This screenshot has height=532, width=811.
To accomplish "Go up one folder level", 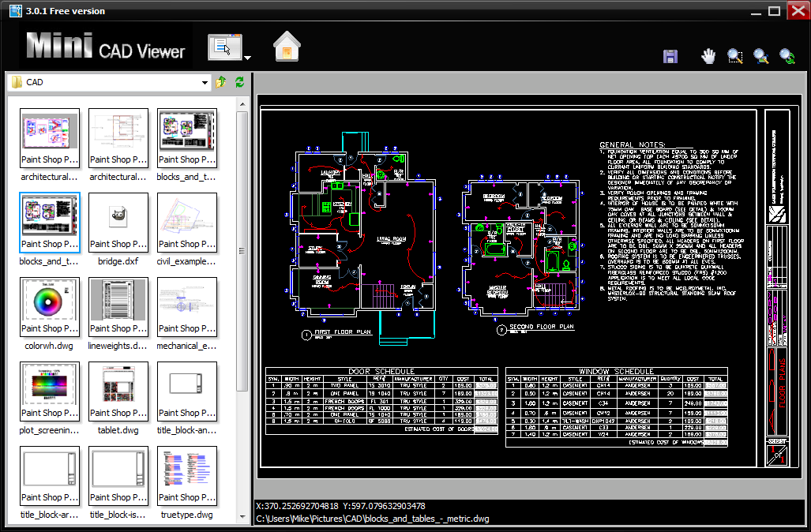I will click(221, 81).
